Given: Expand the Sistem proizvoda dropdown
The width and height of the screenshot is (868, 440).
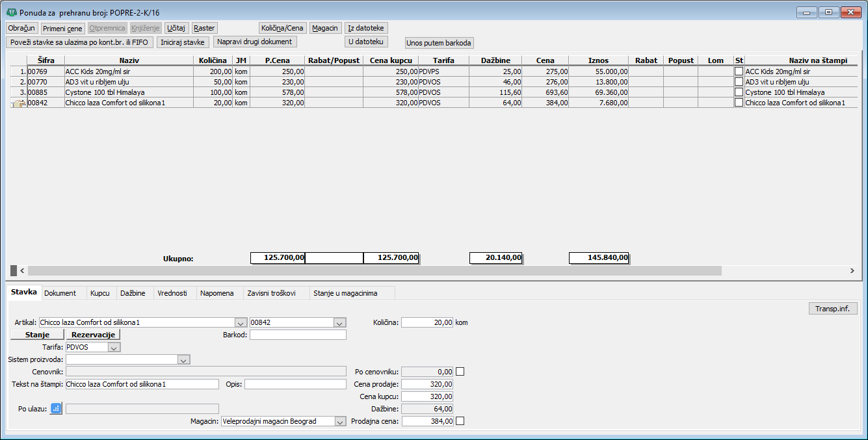Looking at the screenshot, I should click(183, 359).
